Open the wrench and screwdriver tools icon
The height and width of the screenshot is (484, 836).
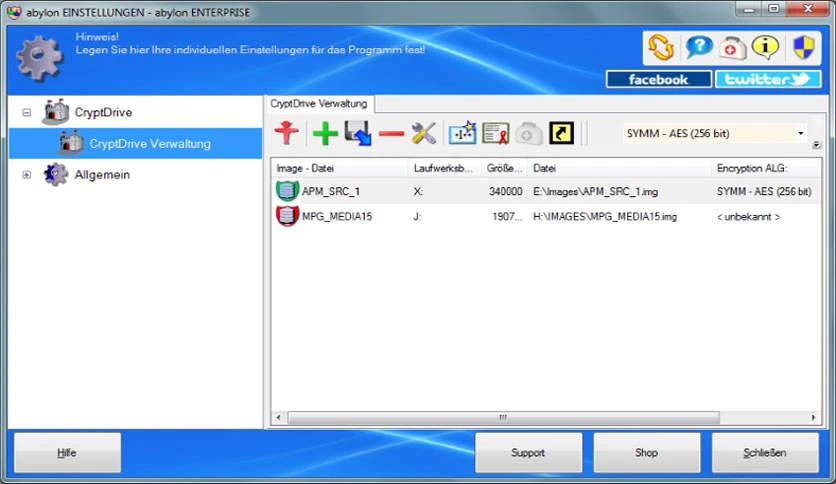point(424,133)
